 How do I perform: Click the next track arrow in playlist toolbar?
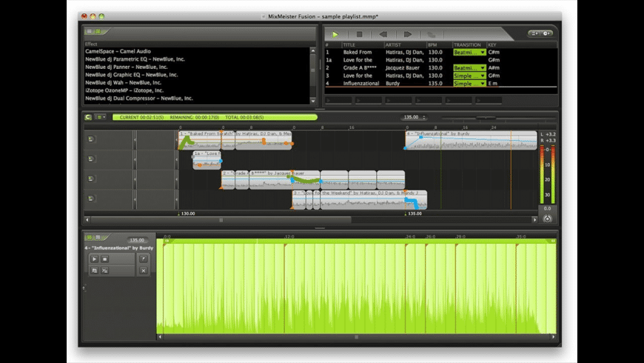[406, 34]
